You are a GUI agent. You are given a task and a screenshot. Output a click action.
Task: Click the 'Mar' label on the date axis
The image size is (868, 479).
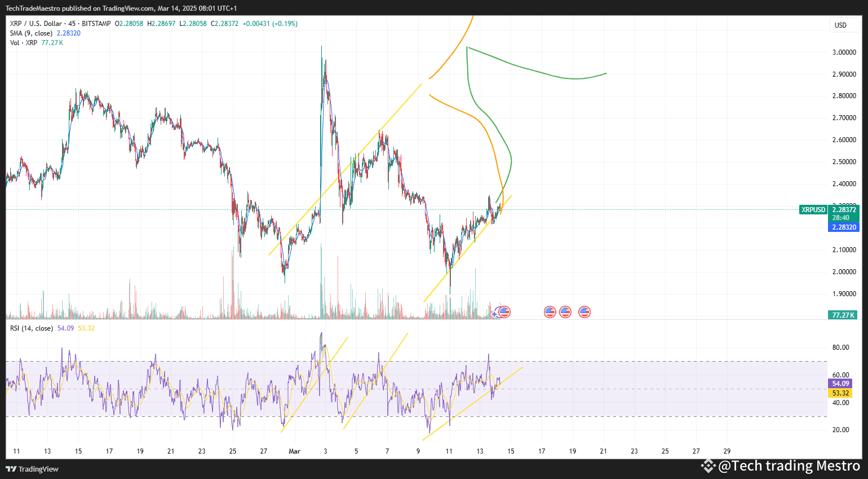click(294, 451)
